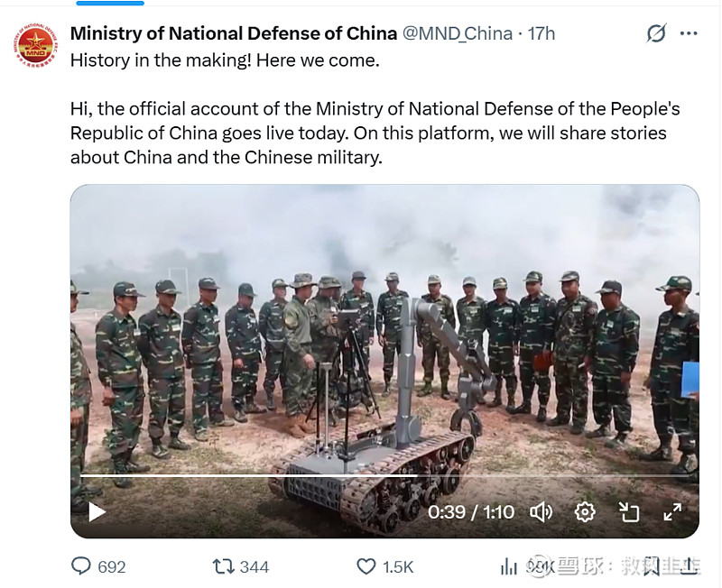Open the post's more options menu

(x=689, y=33)
